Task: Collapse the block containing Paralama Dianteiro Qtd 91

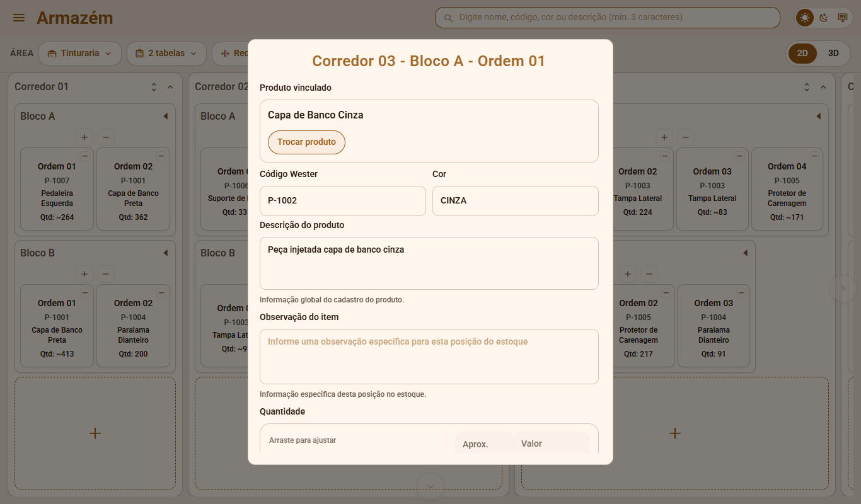Action: [745, 253]
